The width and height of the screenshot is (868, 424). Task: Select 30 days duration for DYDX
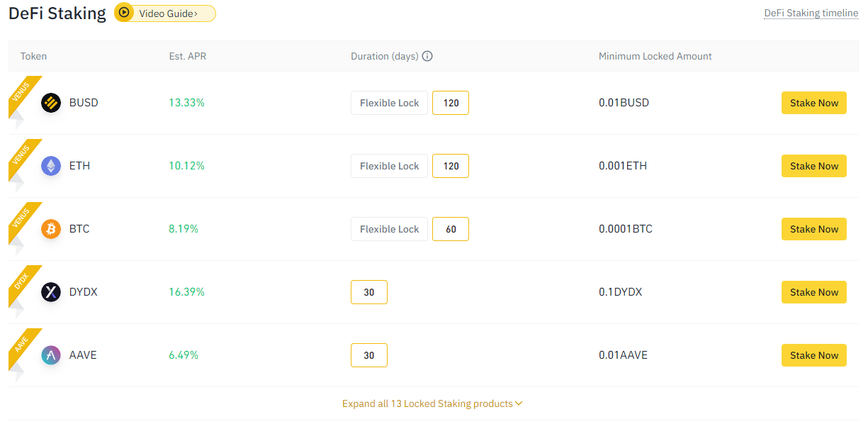click(x=369, y=292)
